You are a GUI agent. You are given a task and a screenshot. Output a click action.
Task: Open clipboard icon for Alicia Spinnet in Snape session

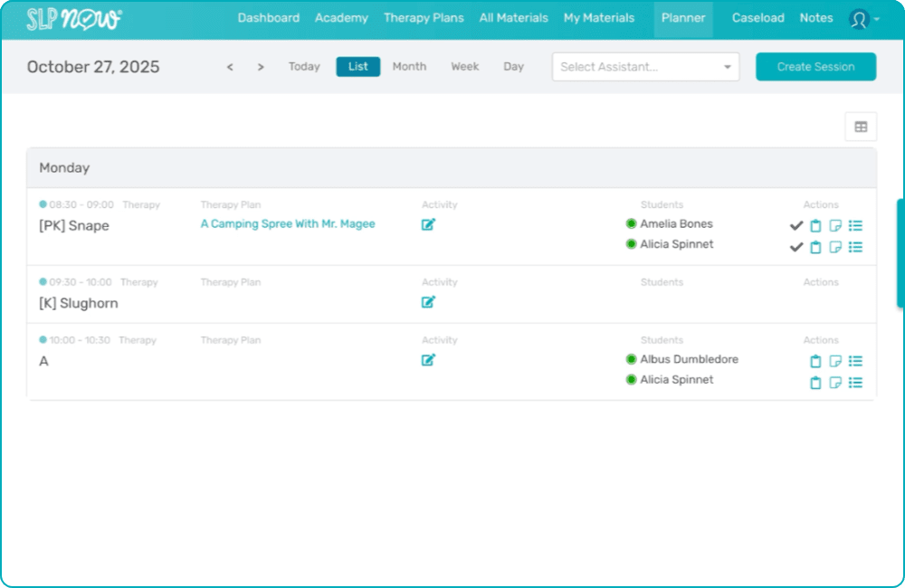pyautogui.click(x=815, y=247)
